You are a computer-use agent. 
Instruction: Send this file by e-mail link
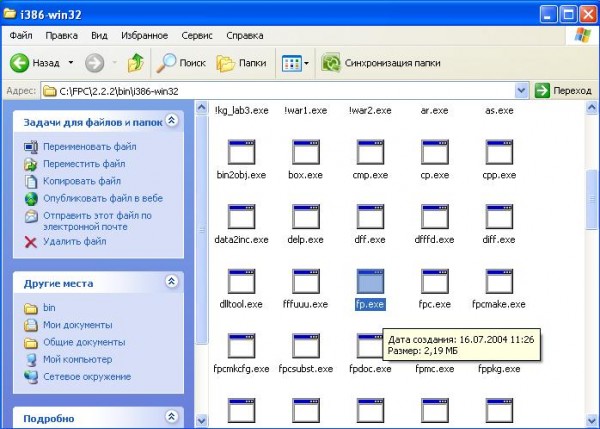[97, 221]
